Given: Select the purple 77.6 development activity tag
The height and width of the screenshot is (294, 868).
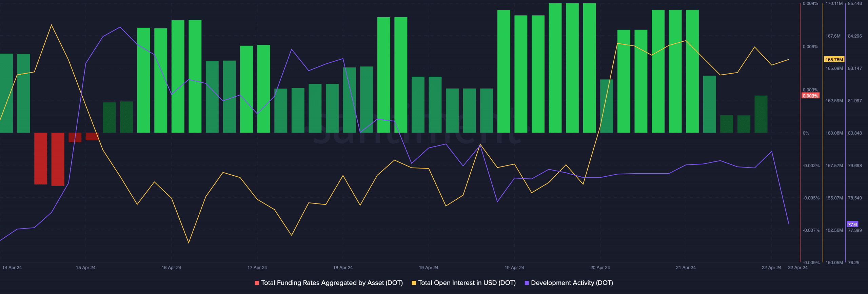Looking at the screenshot, I should tap(852, 224).
